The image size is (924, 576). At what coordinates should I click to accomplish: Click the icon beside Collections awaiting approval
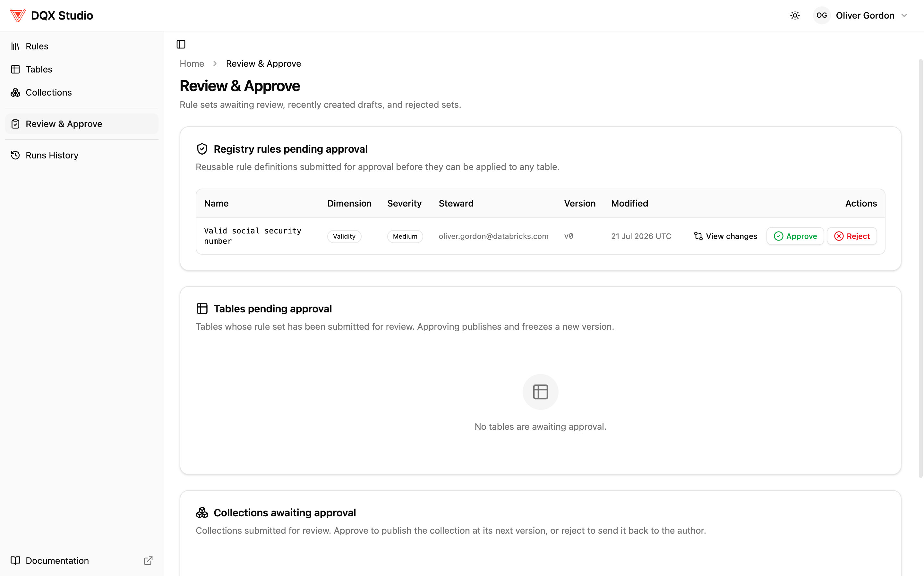(202, 513)
